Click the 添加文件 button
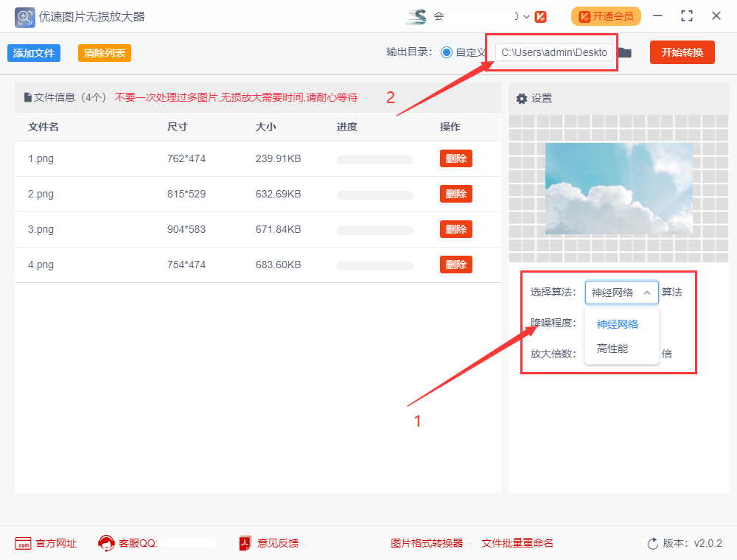This screenshot has height=560, width=737. coord(33,52)
